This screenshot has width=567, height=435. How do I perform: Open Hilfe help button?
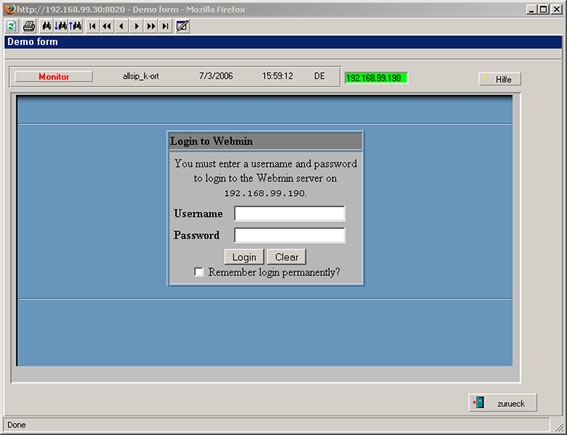click(500, 79)
